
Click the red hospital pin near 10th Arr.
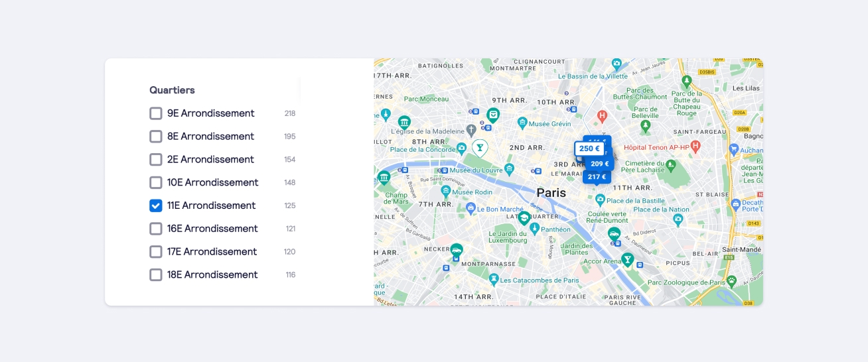[x=603, y=116]
